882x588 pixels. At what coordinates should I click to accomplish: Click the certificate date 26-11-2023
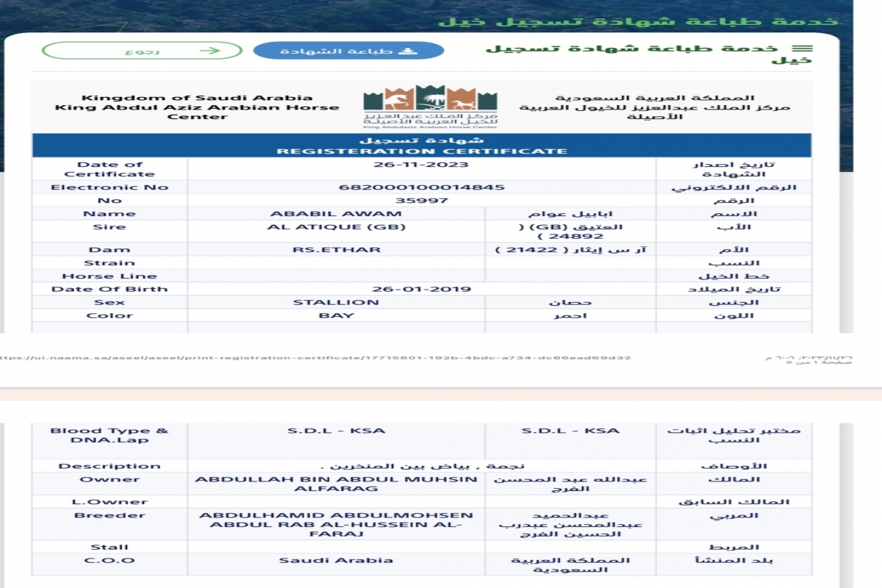(x=421, y=165)
